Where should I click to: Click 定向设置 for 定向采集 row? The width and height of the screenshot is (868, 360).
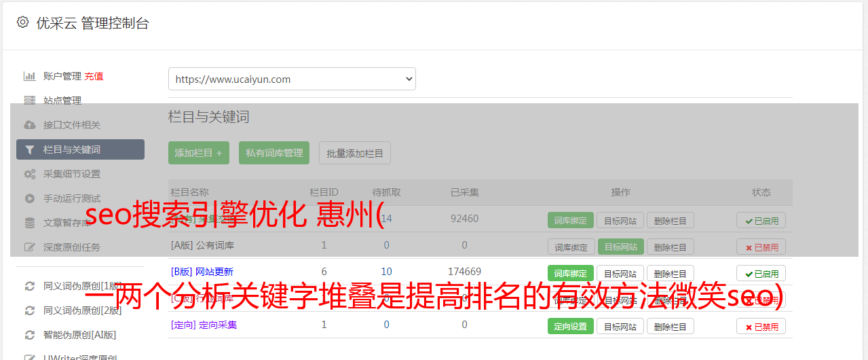pyautogui.click(x=571, y=326)
